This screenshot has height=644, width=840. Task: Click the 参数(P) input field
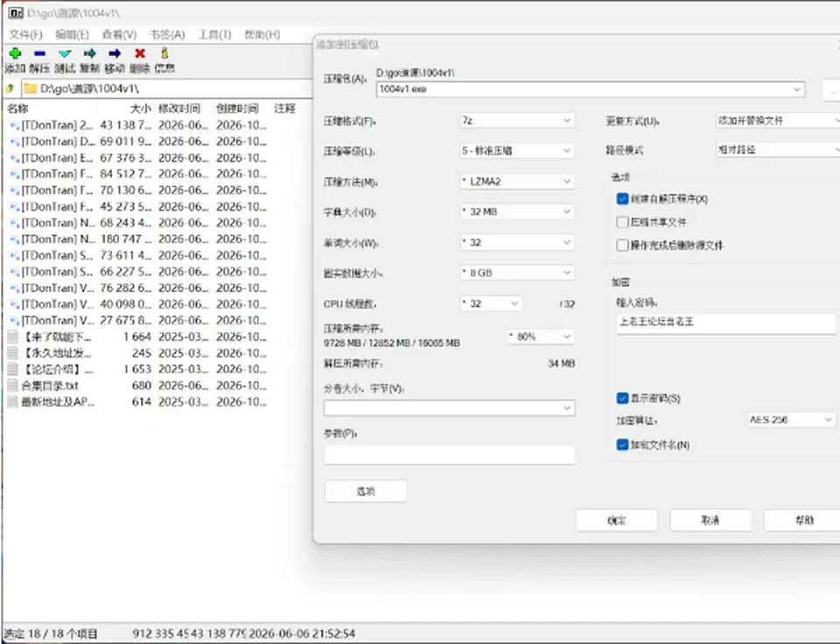coord(449,455)
